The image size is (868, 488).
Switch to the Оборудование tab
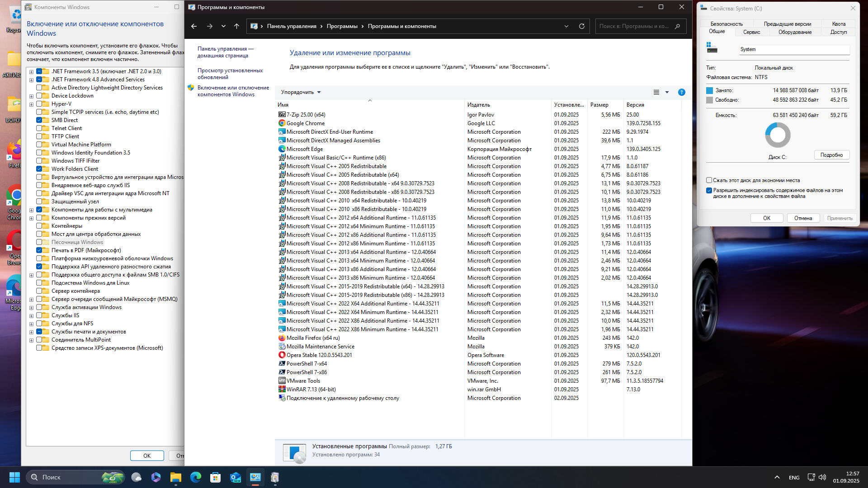[x=795, y=32]
